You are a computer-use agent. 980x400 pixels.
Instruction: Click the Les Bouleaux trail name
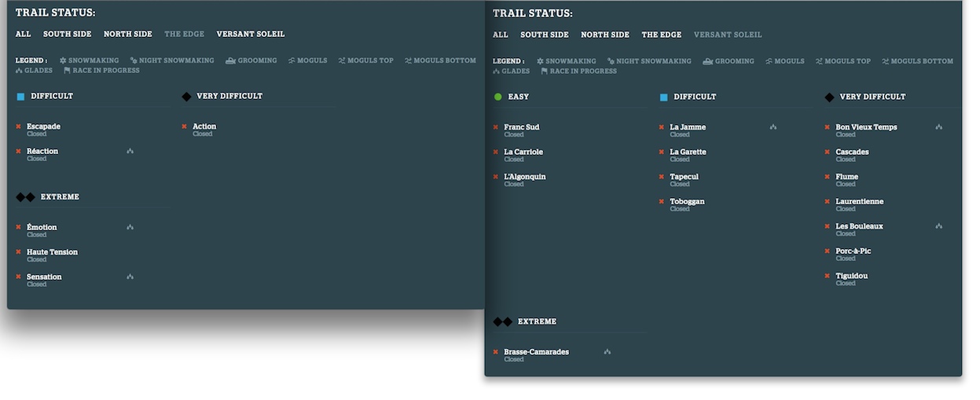(859, 226)
